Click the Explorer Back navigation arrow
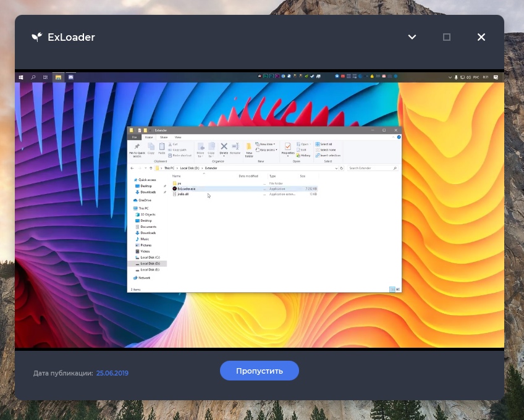The width and height of the screenshot is (524, 420). [132, 168]
